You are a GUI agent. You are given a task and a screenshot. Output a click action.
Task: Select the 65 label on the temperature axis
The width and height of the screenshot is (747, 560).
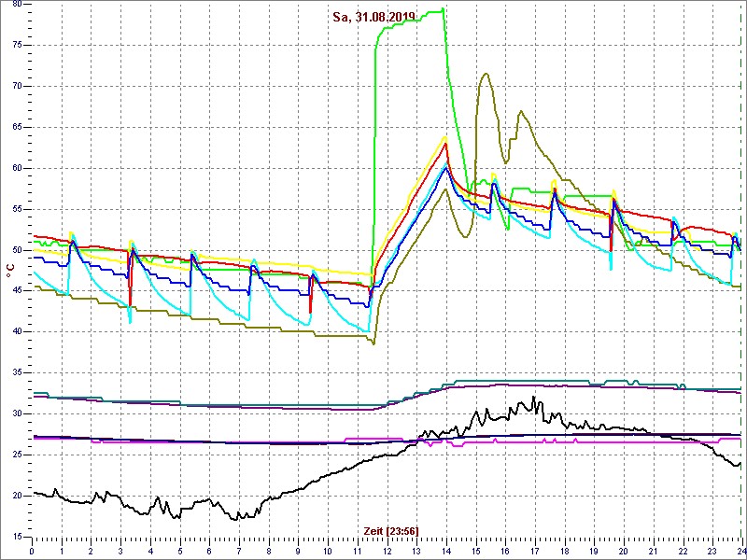(x=18, y=127)
